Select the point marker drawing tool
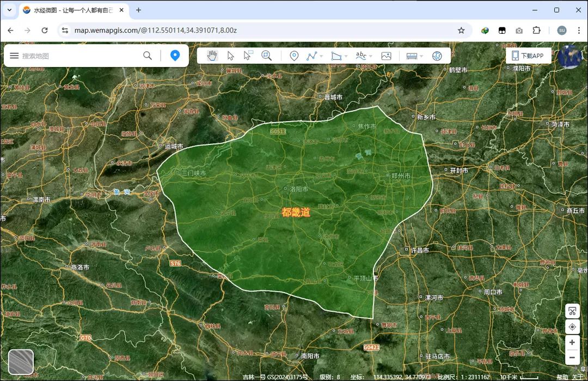 pyautogui.click(x=295, y=56)
